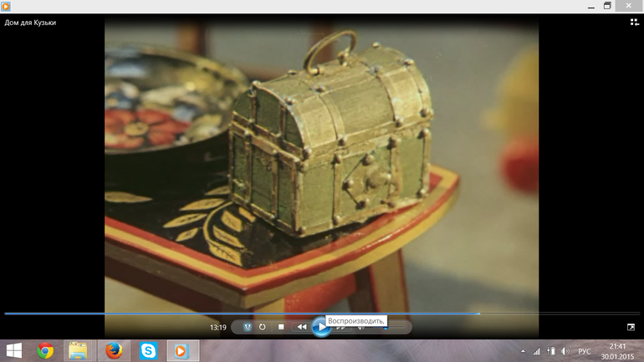
Task: Click the Windows Media Player taskbar icon
Action: [x=181, y=351]
